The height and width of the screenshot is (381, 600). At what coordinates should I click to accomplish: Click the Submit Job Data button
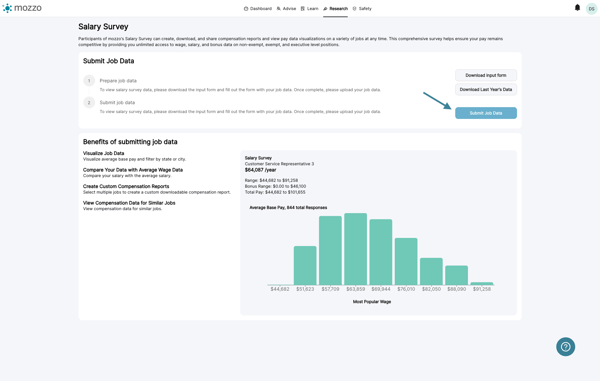coord(486,113)
